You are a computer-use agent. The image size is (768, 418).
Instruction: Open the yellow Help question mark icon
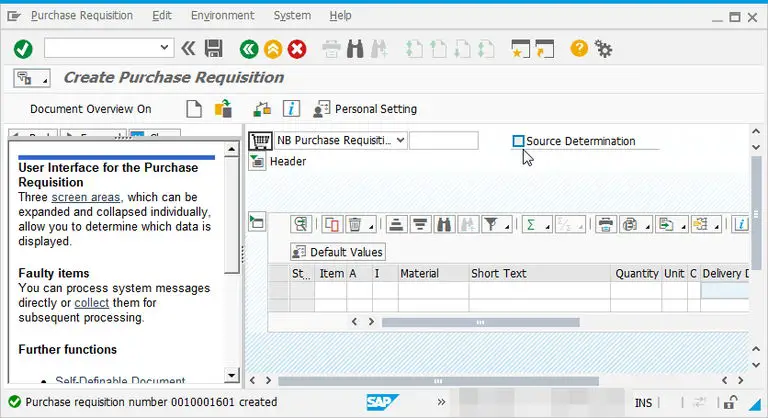(579, 49)
